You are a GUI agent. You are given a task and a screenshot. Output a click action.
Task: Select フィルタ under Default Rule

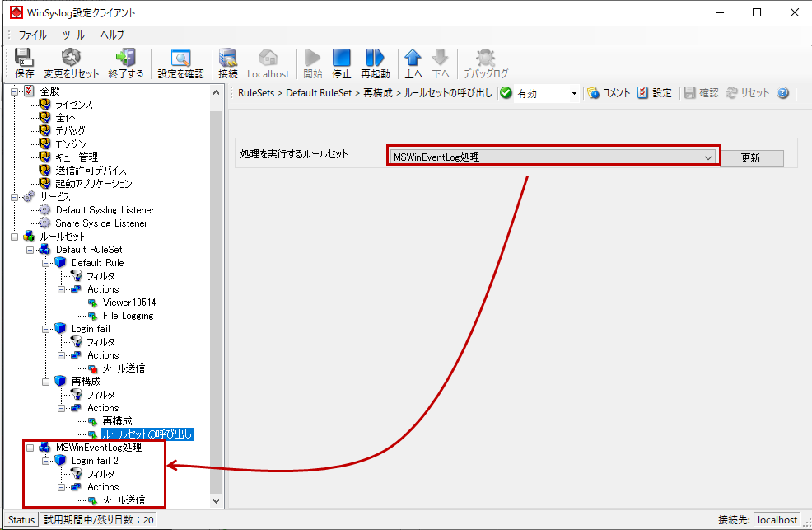click(100, 276)
